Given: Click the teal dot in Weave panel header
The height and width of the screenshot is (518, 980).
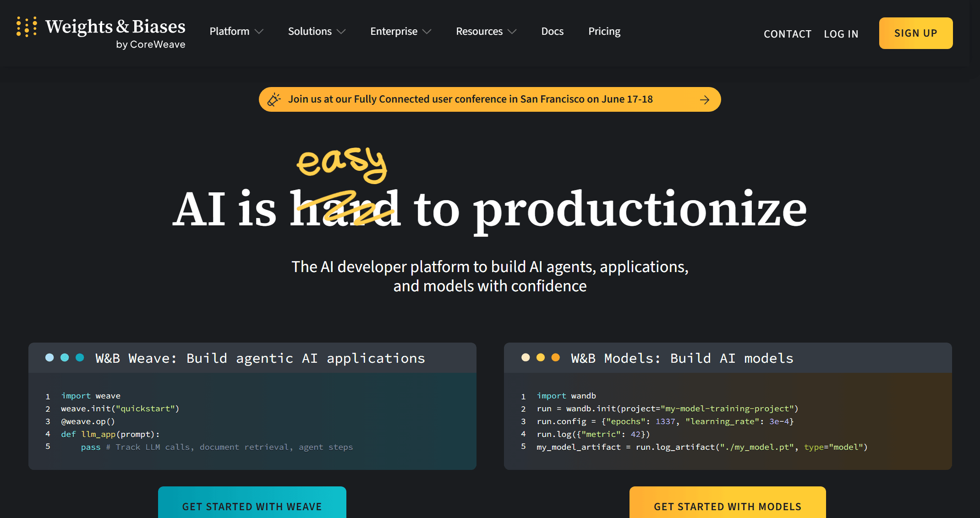Looking at the screenshot, I should pos(80,358).
